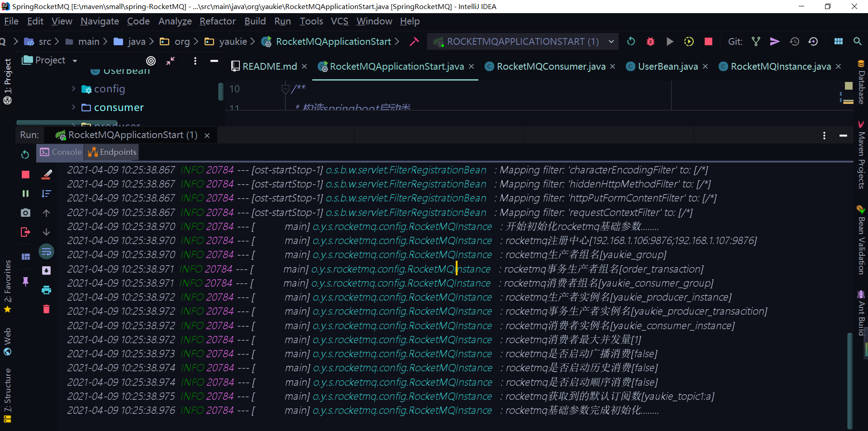
Task: Click the Git update project branch icon
Action: pos(756,42)
